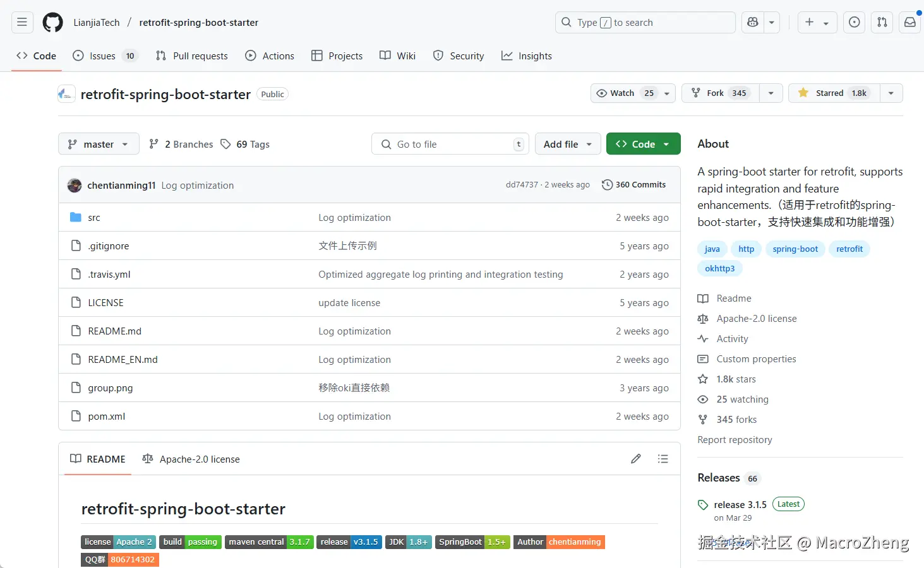Viewport: 924px width, 568px height.
Task: Open the Issues tab
Action: pos(105,56)
